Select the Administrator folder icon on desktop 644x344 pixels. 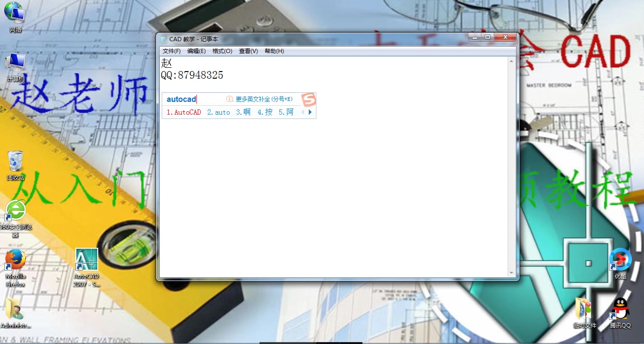coord(16,313)
